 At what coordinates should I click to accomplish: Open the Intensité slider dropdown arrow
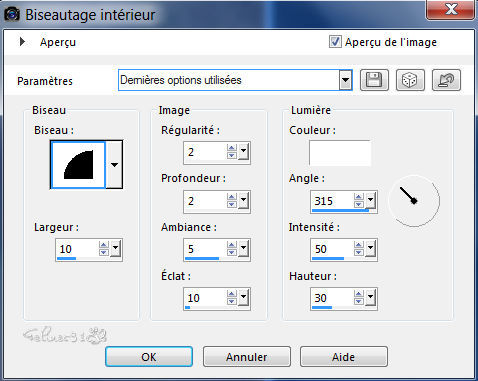coord(371,249)
